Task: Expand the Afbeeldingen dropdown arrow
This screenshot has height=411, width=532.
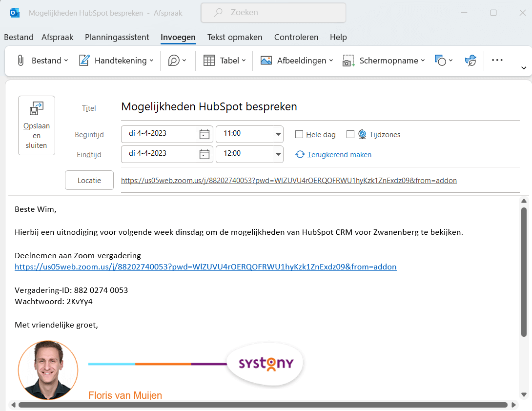Action: pyautogui.click(x=331, y=61)
